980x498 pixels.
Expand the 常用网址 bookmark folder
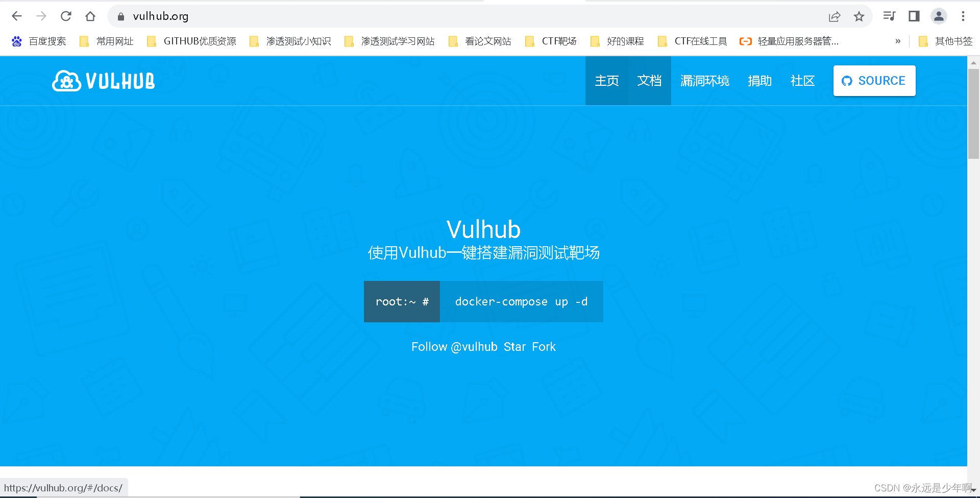(x=107, y=41)
